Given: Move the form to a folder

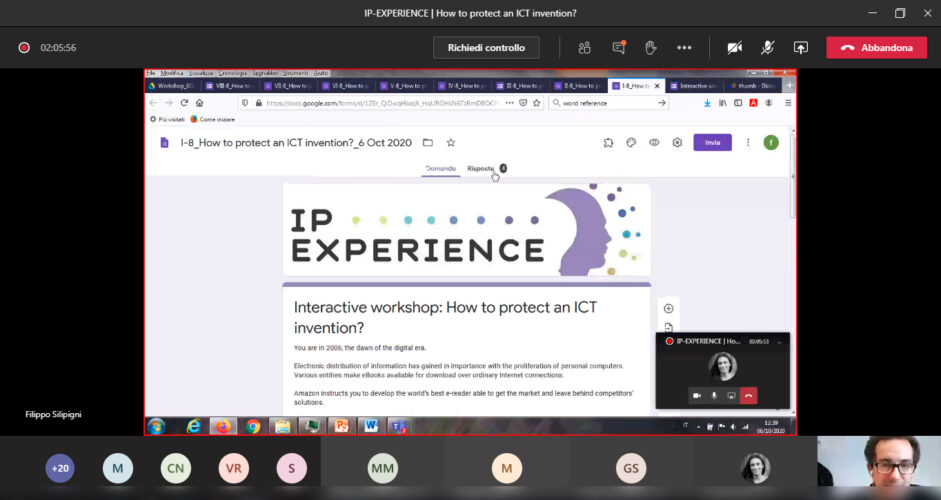Looking at the screenshot, I should click(x=428, y=143).
